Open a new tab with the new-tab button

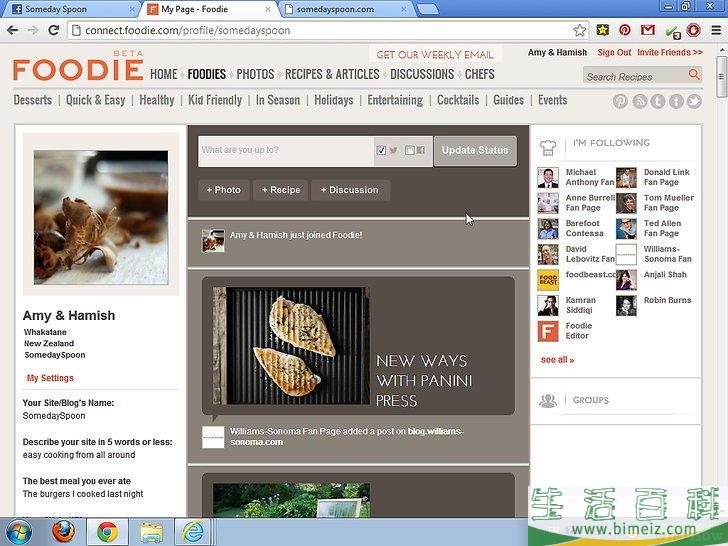pyautogui.click(x=427, y=9)
